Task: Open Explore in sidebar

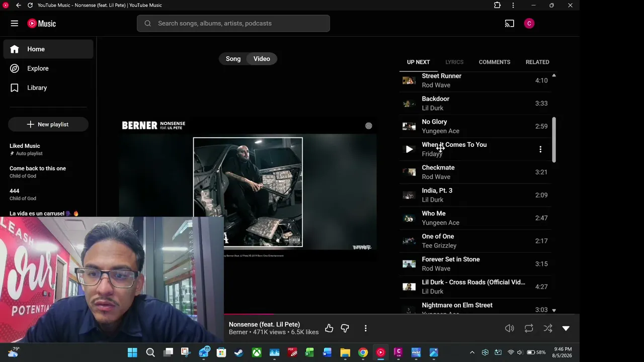Action: (x=48, y=68)
